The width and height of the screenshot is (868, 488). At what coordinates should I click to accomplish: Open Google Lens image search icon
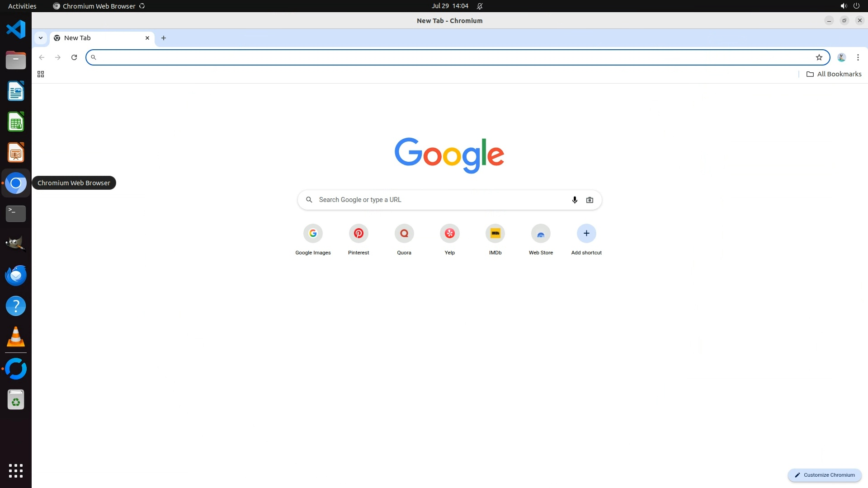pyautogui.click(x=590, y=200)
